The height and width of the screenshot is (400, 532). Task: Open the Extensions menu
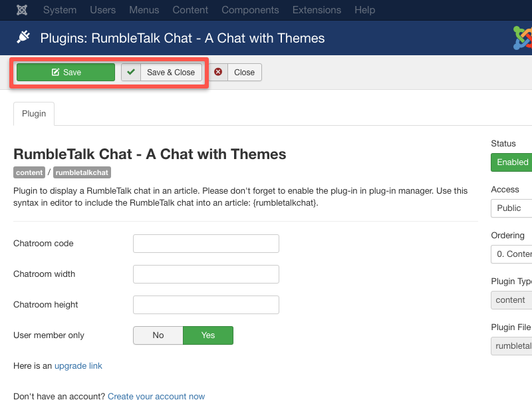click(x=317, y=10)
